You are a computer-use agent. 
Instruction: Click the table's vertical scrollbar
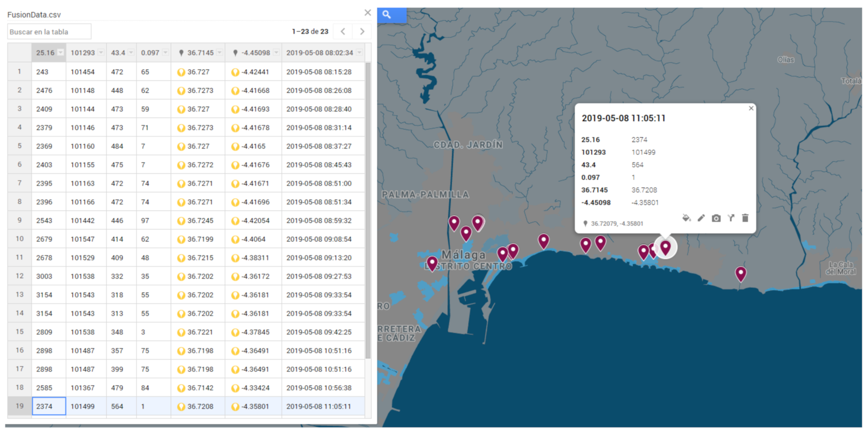tap(368, 210)
